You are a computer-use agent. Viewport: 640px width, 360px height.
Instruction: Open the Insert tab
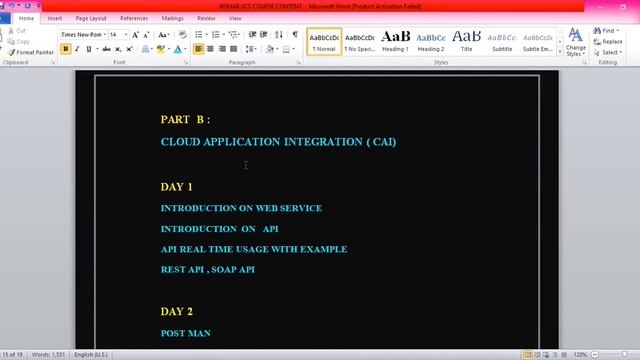pyautogui.click(x=55, y=18)
